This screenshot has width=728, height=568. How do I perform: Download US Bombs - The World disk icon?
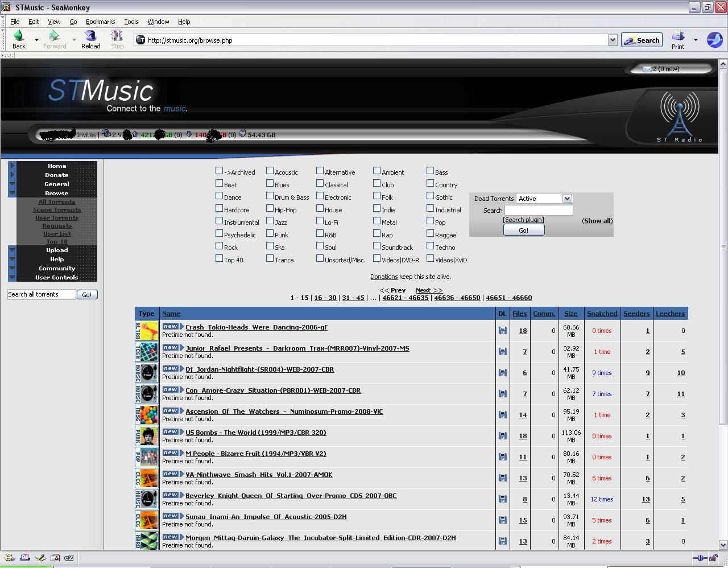coord(502,436)
